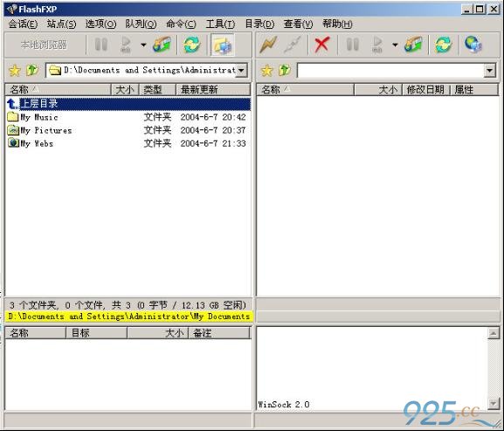Expand the remote path dropdown

pyautogui.click(x=489, y=70)
